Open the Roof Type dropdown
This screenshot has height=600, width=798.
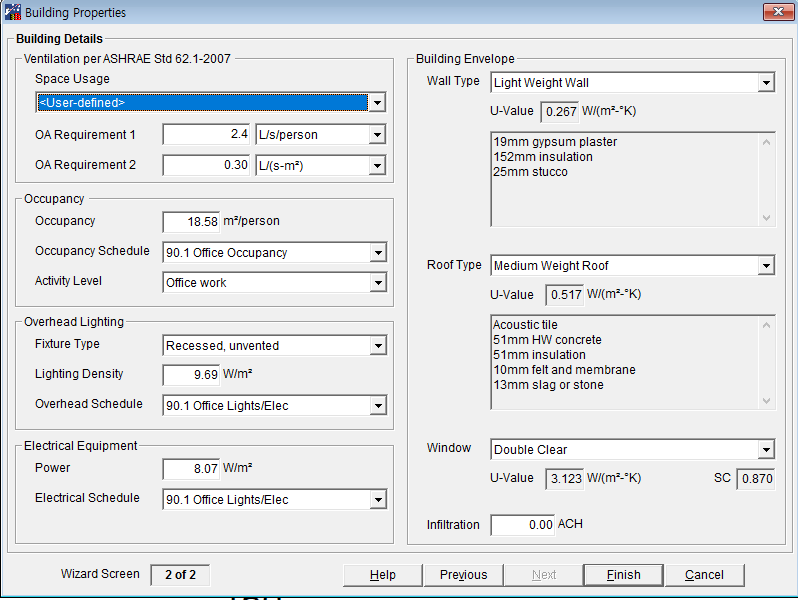765,266
